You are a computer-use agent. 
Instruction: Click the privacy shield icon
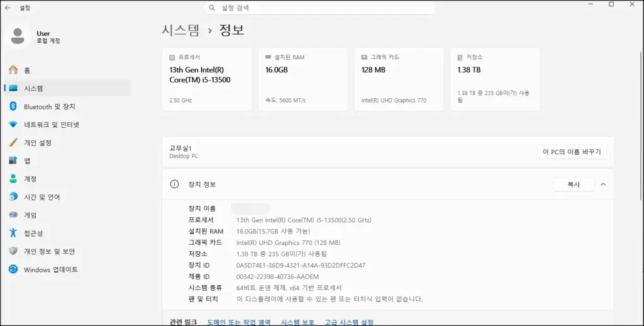[13, 251]
